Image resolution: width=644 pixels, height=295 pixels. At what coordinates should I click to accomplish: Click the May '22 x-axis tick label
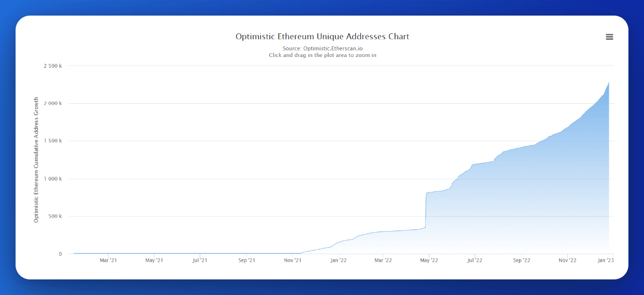(429, 260)
